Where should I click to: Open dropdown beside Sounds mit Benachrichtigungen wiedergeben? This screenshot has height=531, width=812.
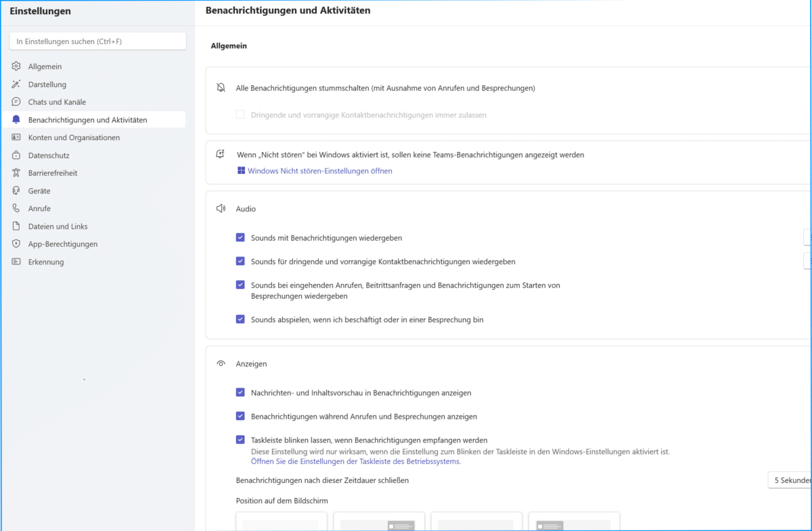pyautogui.click(x=807, y=237)
